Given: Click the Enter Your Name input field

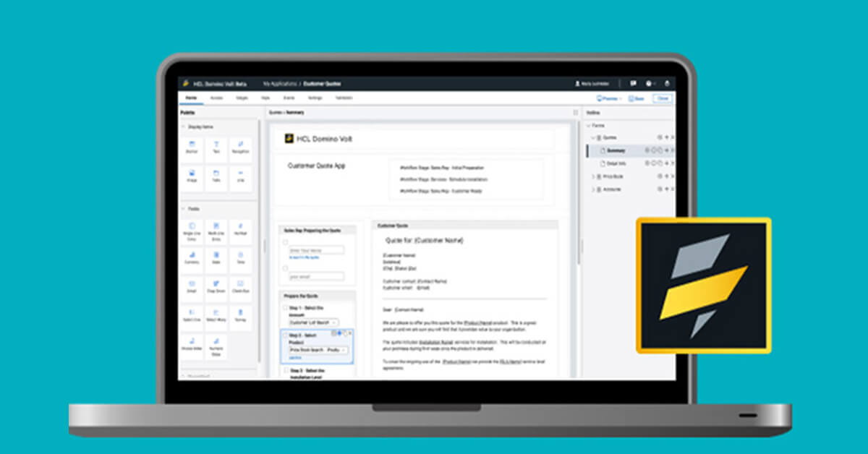Looking at the screenshot, I should (x=316, y=250).
